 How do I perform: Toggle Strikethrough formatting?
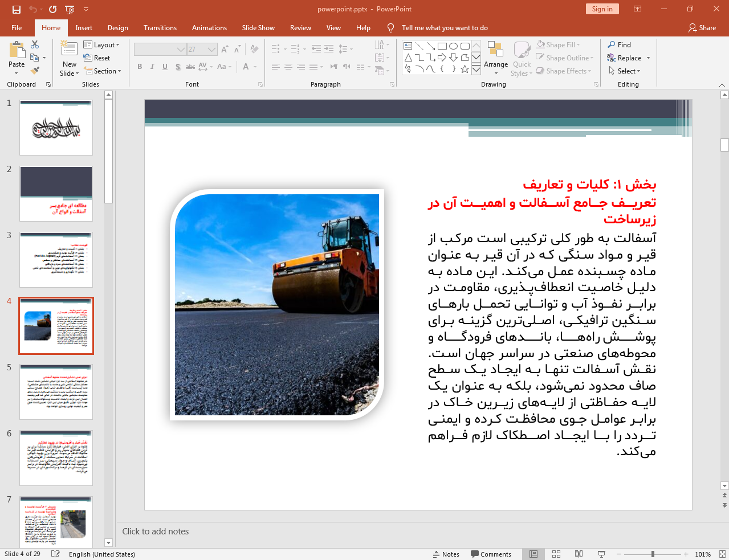pyautogui.click(x=190, y=67)
